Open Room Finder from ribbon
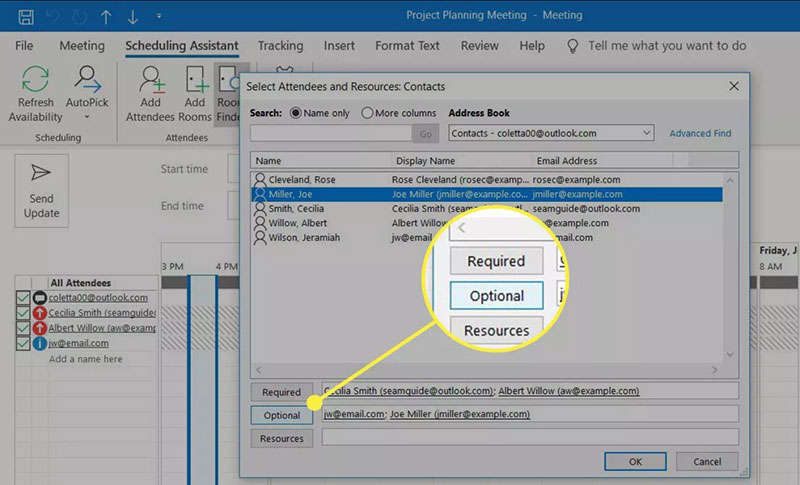800x485 pixels. (x=228, y=94)
